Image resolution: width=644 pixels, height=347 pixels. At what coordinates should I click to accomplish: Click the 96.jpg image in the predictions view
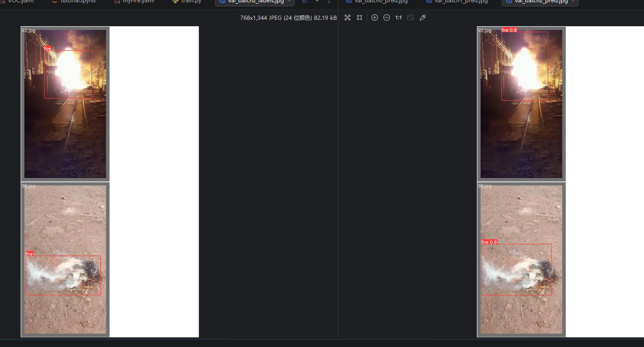[522, 260]
